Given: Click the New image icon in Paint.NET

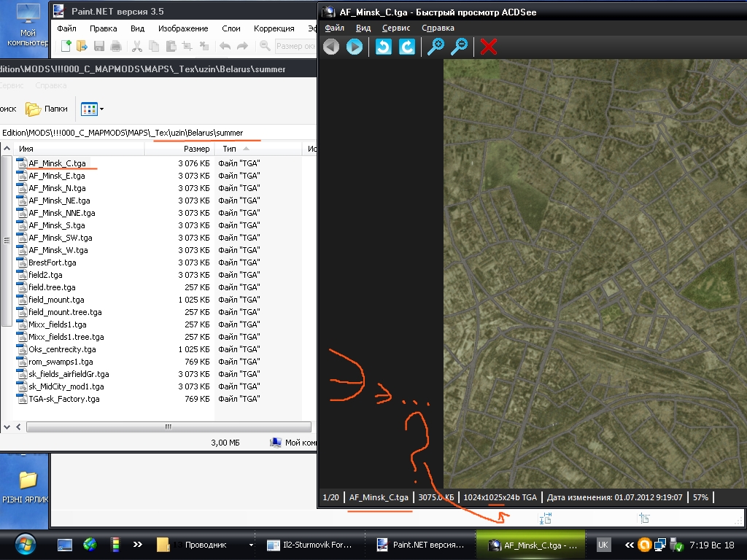Looking at the screenshot, I should point(66,47).
